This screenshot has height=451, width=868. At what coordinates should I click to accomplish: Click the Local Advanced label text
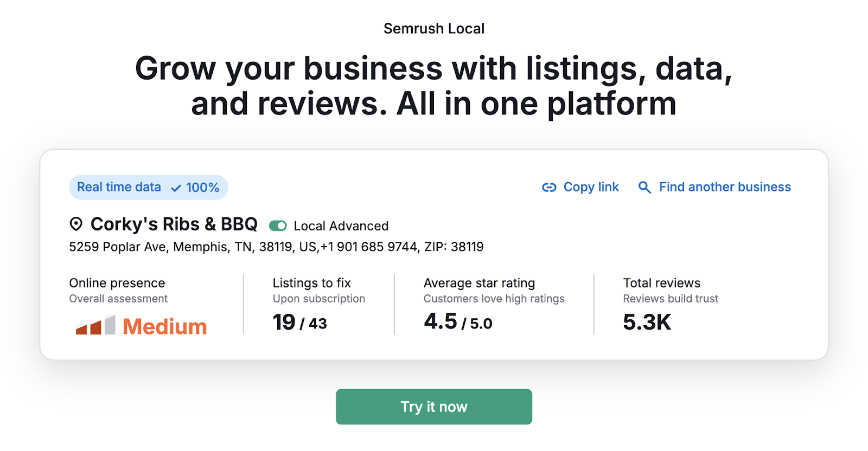pos(341,226)
